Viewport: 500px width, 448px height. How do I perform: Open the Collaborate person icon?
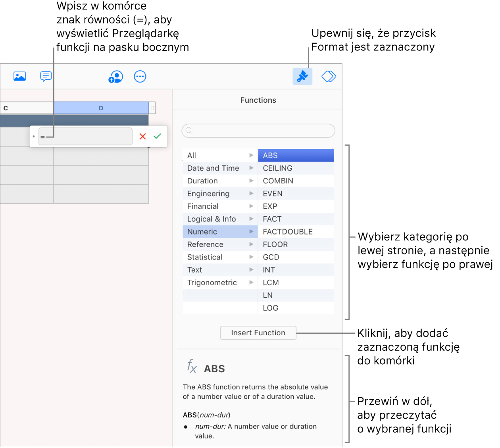pos(115,77)
